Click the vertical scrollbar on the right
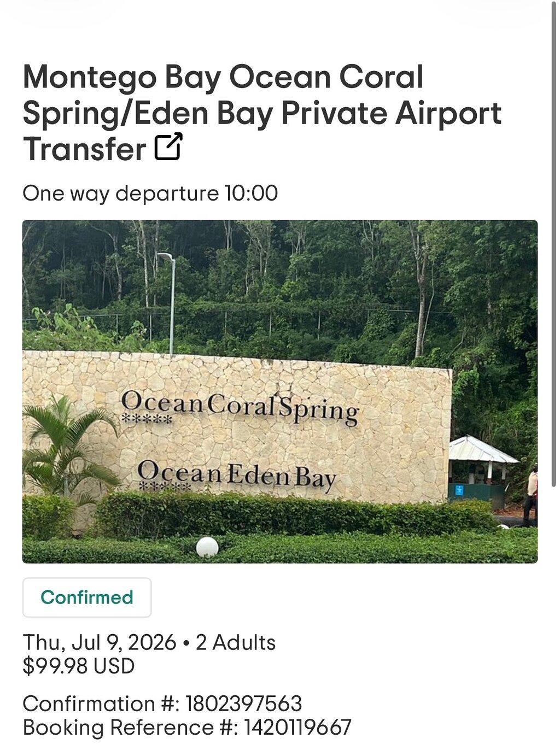560x750 pixels. pos(554,243)
